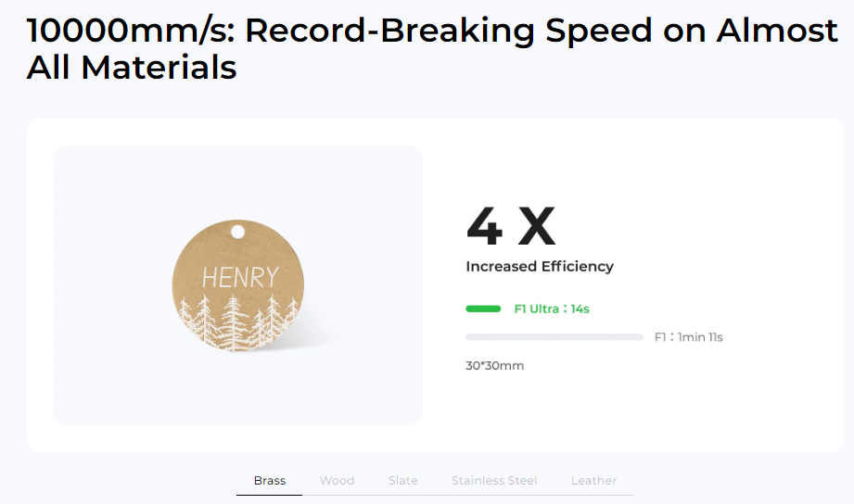Switch to the Wood tab
Screen dimensions: 854x504
pos(337,481)
